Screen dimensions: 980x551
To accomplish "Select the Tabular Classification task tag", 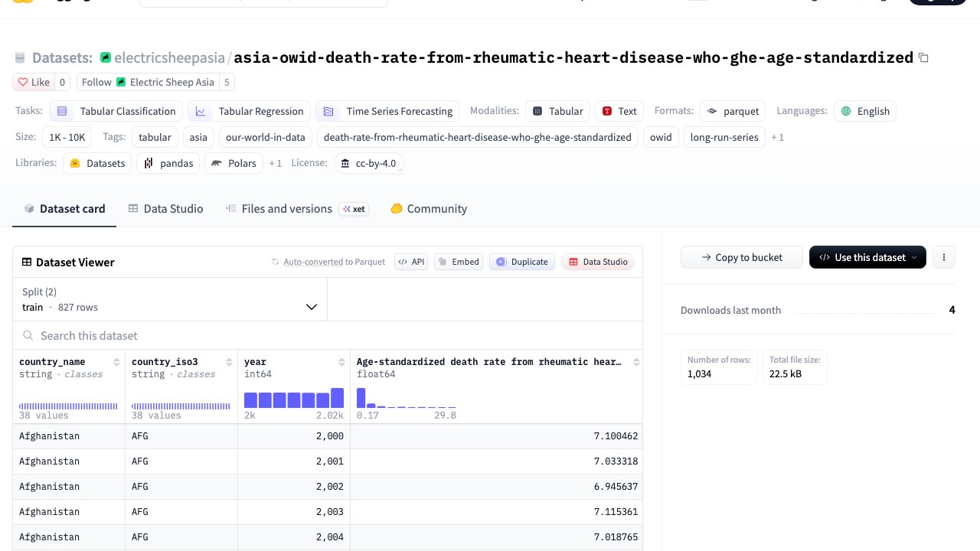I will click(116, 111).
